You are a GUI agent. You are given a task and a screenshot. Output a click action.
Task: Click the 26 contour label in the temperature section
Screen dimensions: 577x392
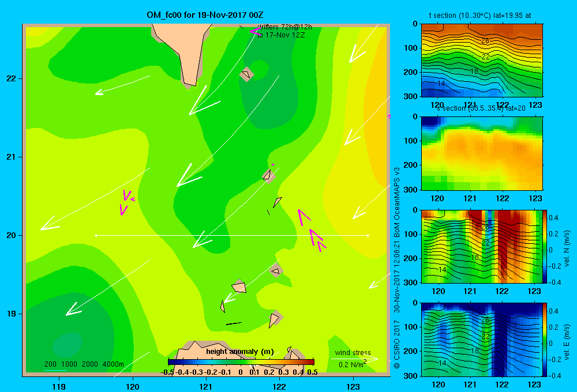coord(485,41)
